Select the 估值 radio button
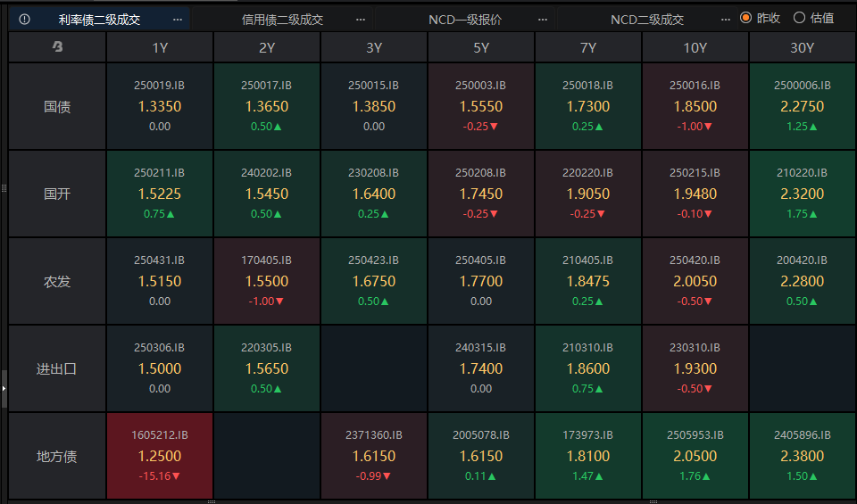 coord(799,18)
